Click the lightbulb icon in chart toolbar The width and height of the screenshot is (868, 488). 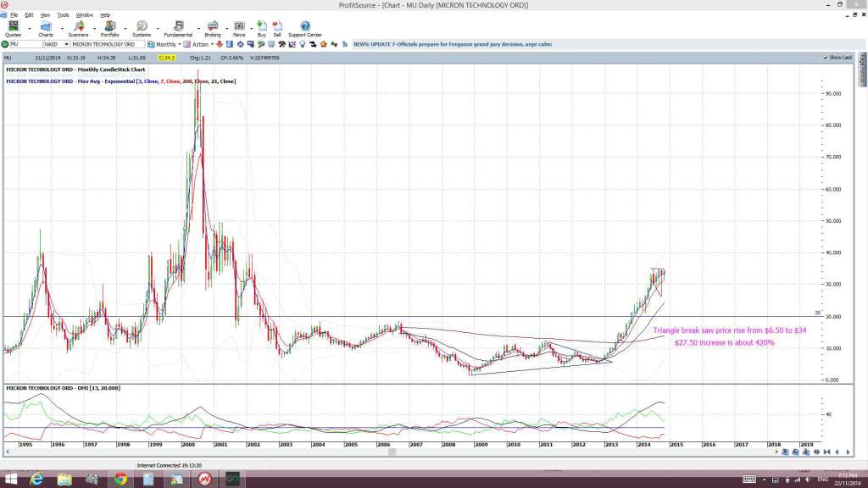point(303,44)
